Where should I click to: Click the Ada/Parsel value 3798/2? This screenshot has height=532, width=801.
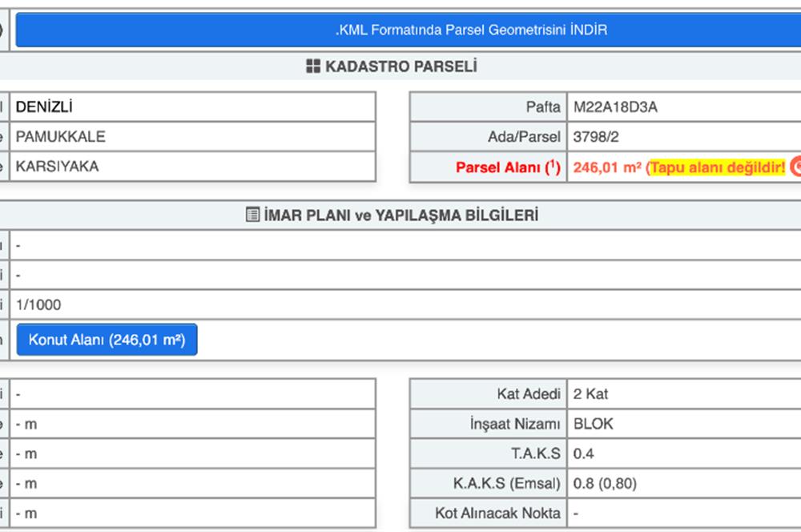596,137
